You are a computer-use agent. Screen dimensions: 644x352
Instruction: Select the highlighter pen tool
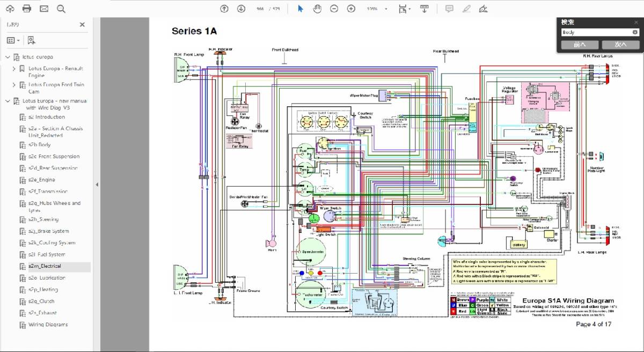click(466, 9)
